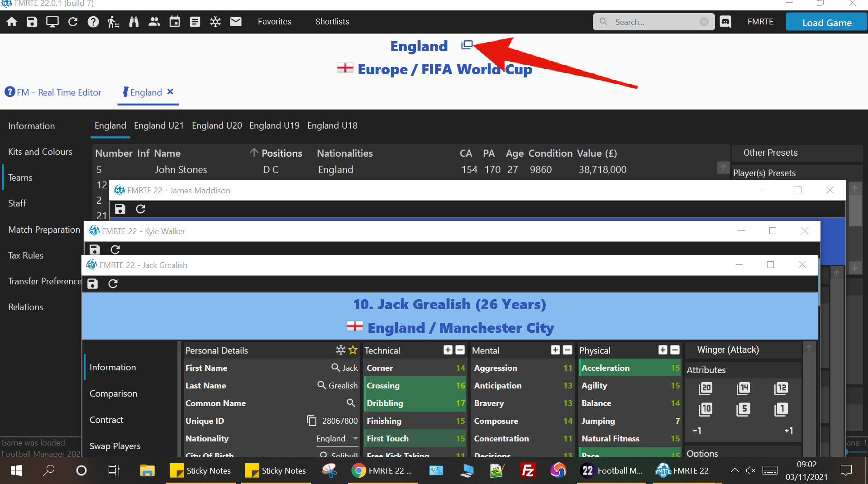Set attributes to 10 preset icon
The height and width of the screenshot is (484, 868).
click(x=706, y=409)
